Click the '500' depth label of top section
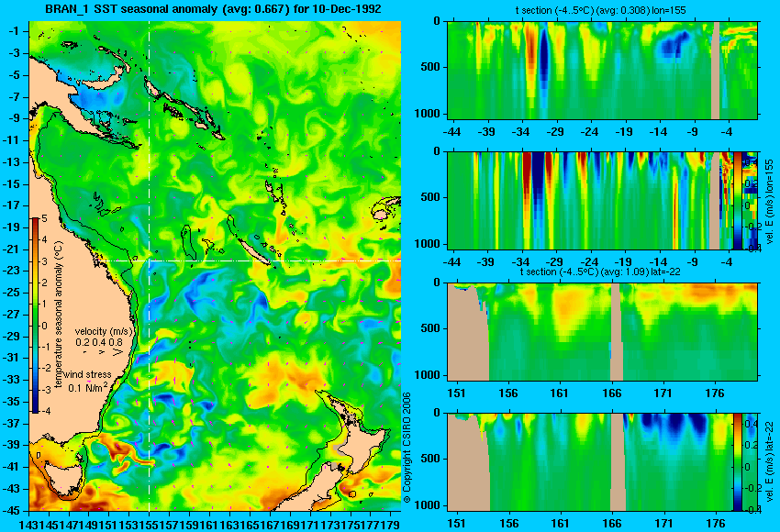The image size is (780, 532). (x=430, y=67)
